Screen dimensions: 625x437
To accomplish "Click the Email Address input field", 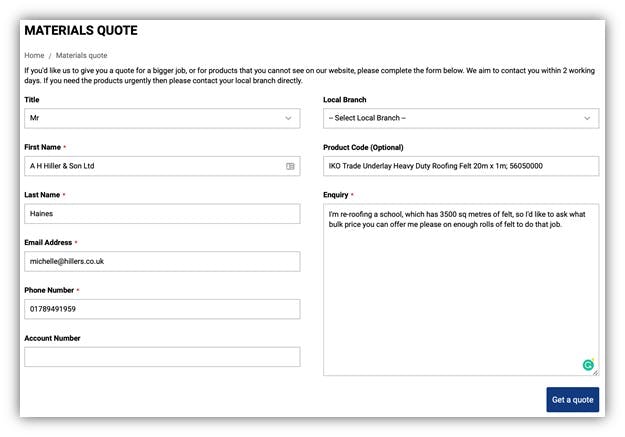I will [x=162, y=262].
